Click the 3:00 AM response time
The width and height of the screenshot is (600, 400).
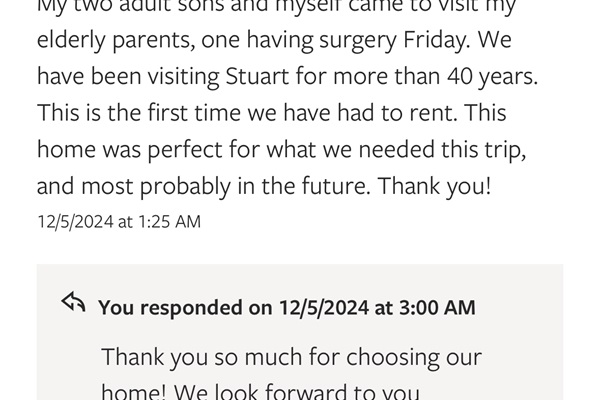pyautogui.click(x=436, y=307)
